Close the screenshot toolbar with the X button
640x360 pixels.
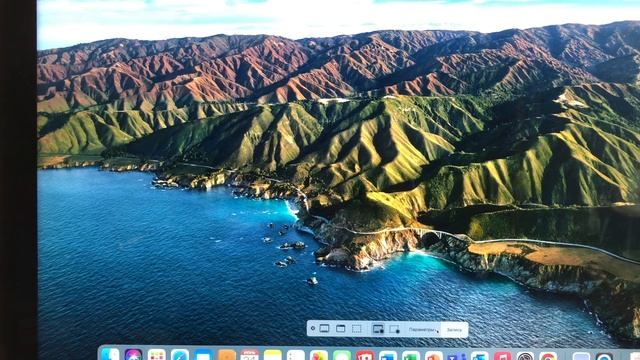tap(313, 328)
